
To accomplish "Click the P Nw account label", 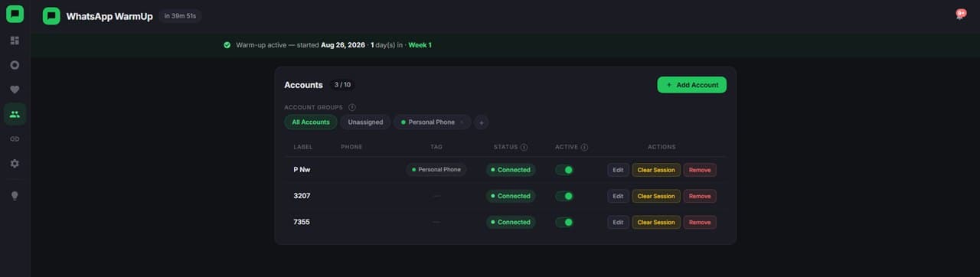I will (302, 170).
